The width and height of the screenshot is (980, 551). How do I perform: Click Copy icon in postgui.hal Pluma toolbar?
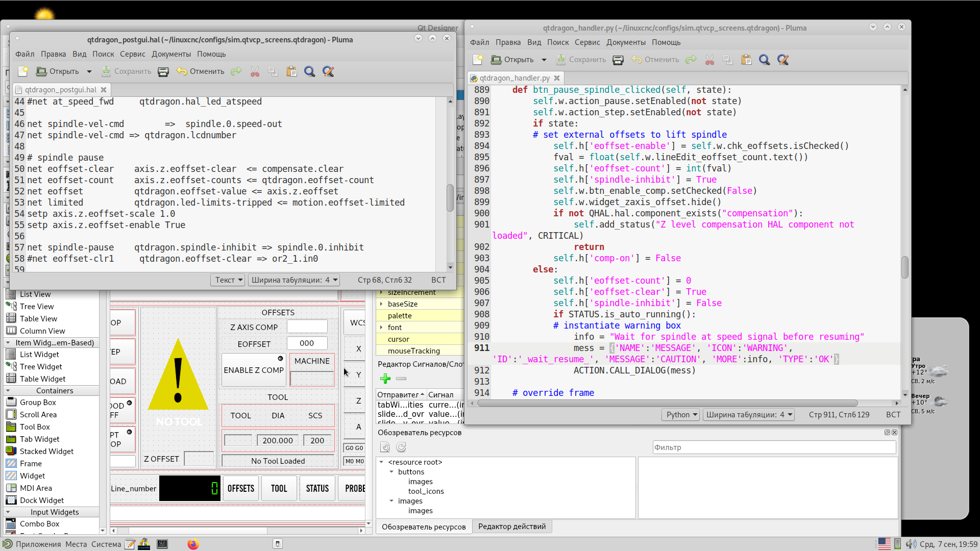273,71
